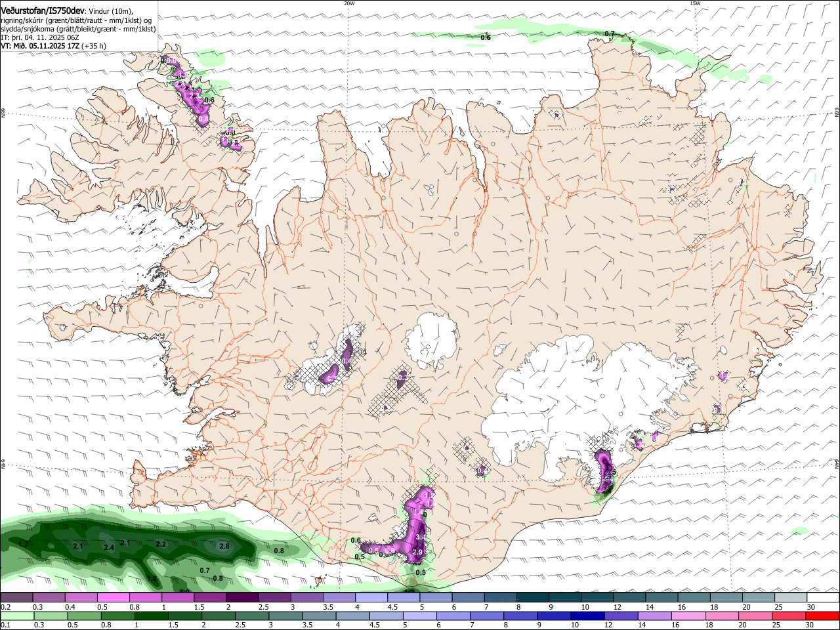840x630 pixels.
Task: Pick the lower-row green swatch labelled 0.5
Action: click(x=83, y=616)
